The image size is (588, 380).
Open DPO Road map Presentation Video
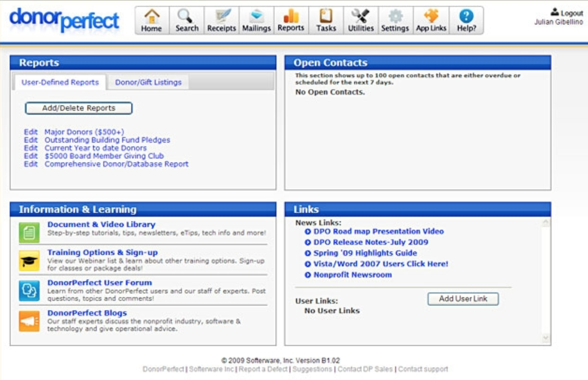click(379, 231)
